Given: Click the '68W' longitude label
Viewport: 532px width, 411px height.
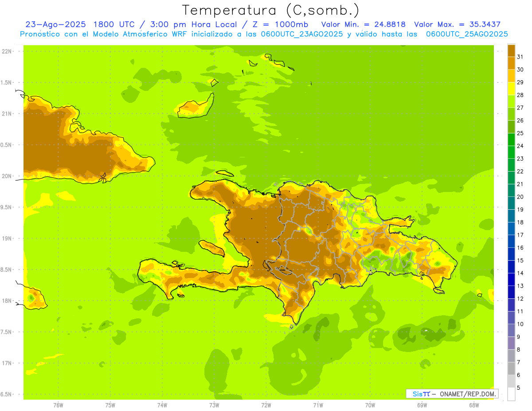Looking at the screenshot, I should pos(474,405).
